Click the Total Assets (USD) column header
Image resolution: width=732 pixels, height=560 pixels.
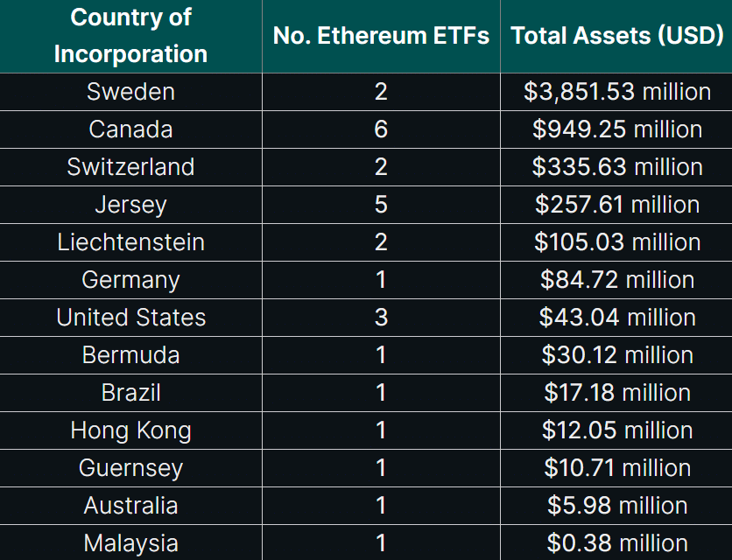pyautogui.click(x=617, y=36)
